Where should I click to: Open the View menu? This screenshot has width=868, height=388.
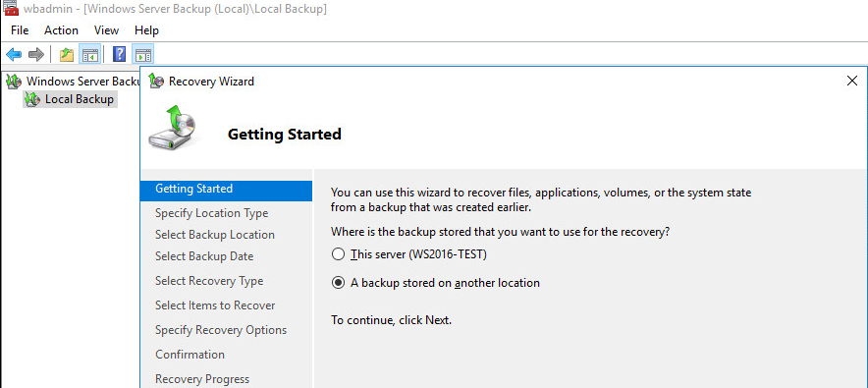[x=106, y=30]
